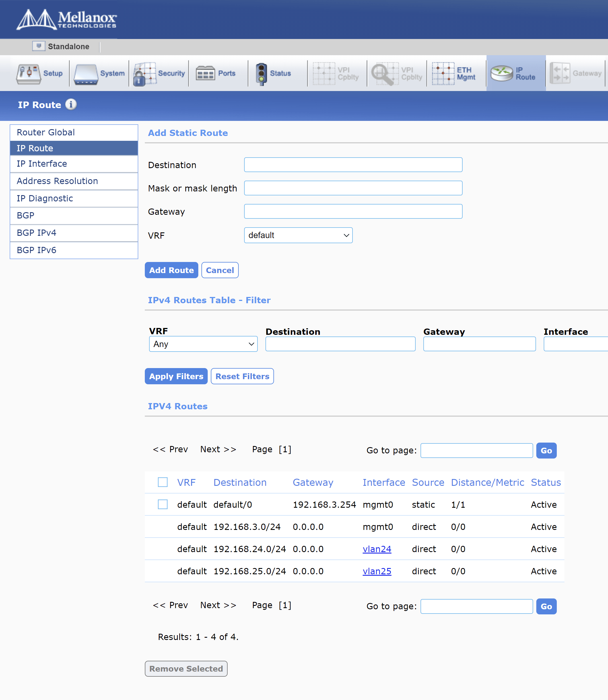The width and height of the screenshot is (608, 700).
Task: Open the System section icon
Action: (86, 73)
